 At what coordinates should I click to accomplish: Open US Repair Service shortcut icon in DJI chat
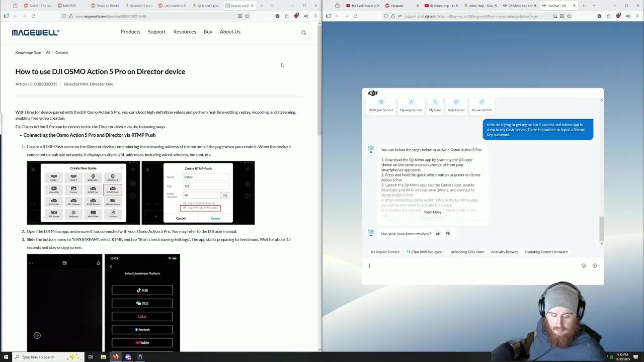[x=381, y=102]
